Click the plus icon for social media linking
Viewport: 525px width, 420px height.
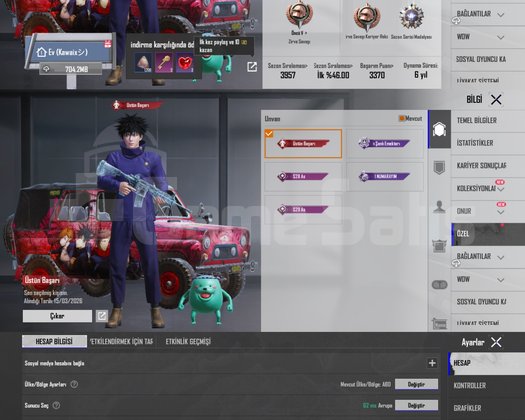coord(432,363)
